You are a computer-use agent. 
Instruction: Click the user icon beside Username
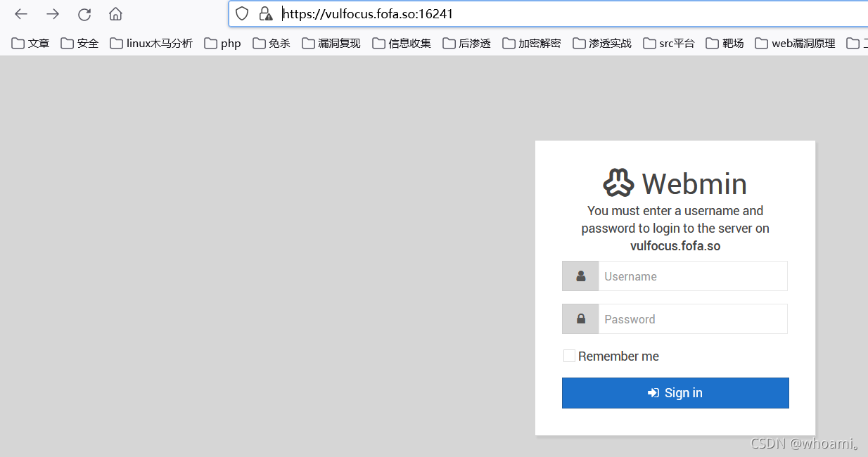[581, 276]
